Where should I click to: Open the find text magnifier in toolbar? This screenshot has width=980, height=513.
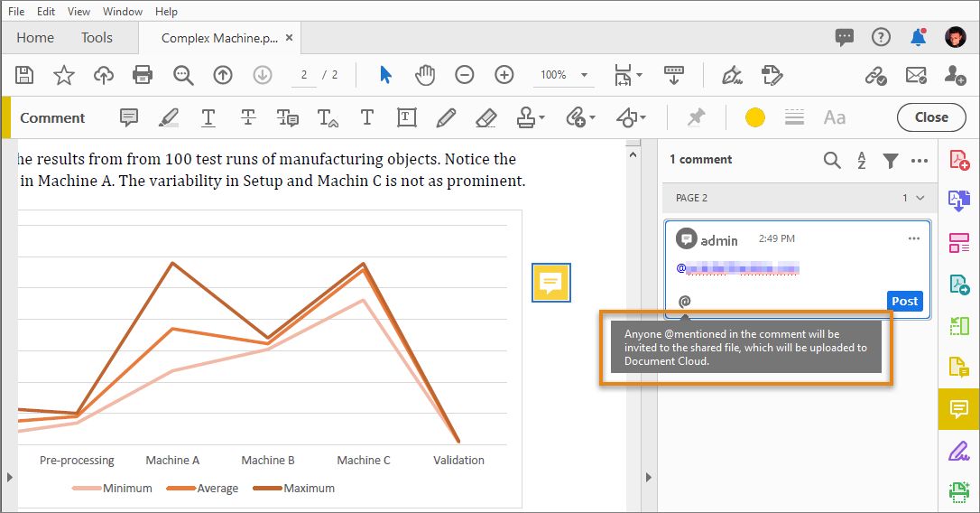click(183, 75)
